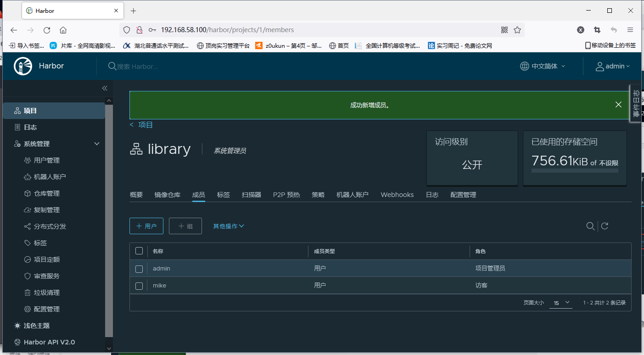
Task: Click the shield tracking protection icon
Action: (x=127, y=30)
